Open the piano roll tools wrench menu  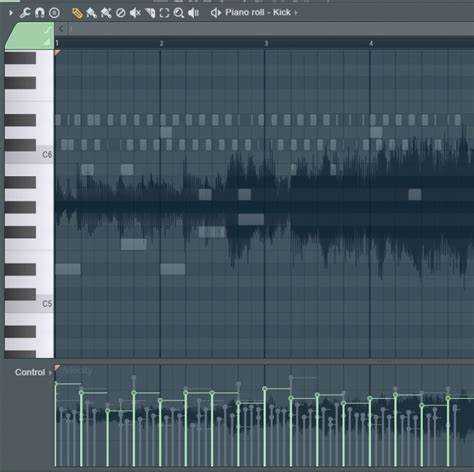tap(25, 13)
